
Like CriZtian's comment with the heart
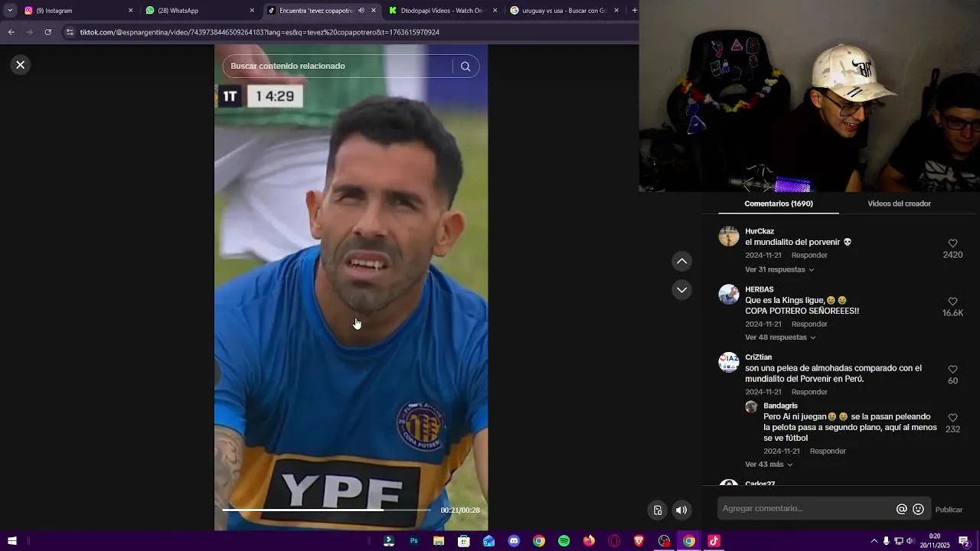952,369
